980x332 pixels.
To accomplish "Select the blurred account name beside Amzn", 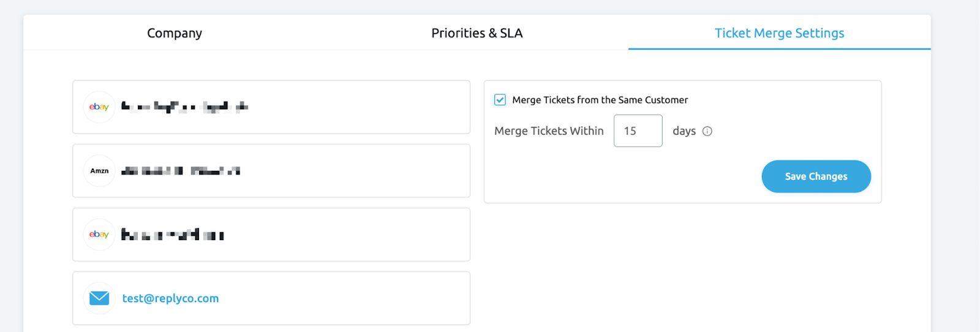I will coord(181,171).
